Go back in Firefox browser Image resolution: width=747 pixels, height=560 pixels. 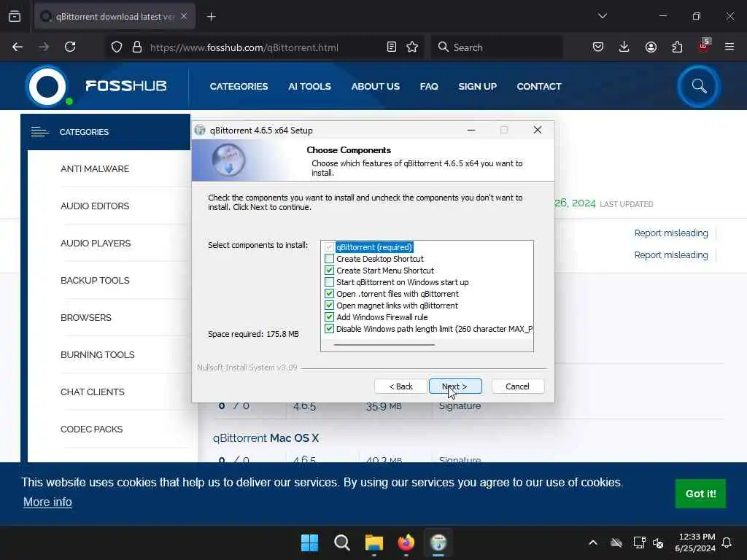(x=18, y=47)
